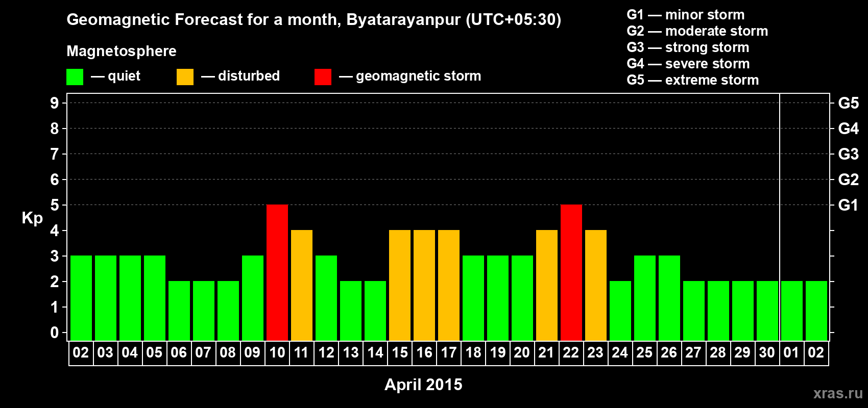Click date label 28 on the axis
Viewport: 868px width, 408px height.
tap(718, 353)
